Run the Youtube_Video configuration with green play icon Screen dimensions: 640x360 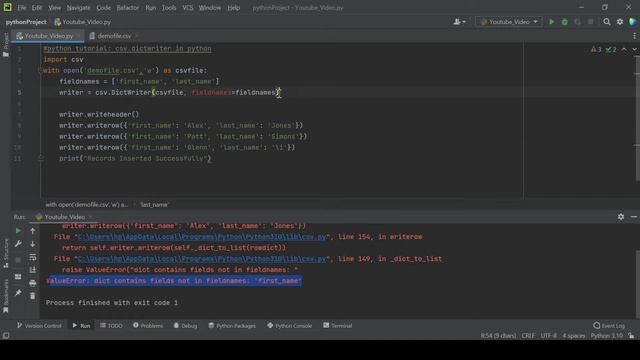point(551,22)
